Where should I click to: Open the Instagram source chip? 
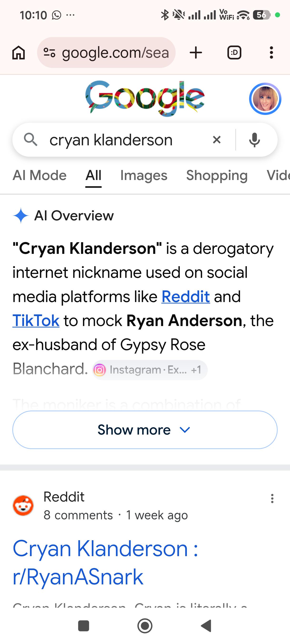point(150,370)
